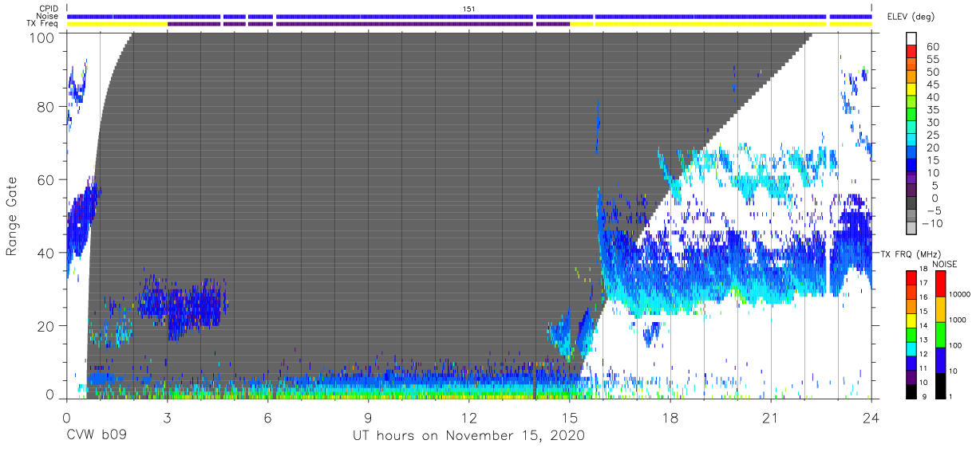Click hour '18' on the UT time axis
Screen dimensions: 980x452
click(x=670, y=417)
